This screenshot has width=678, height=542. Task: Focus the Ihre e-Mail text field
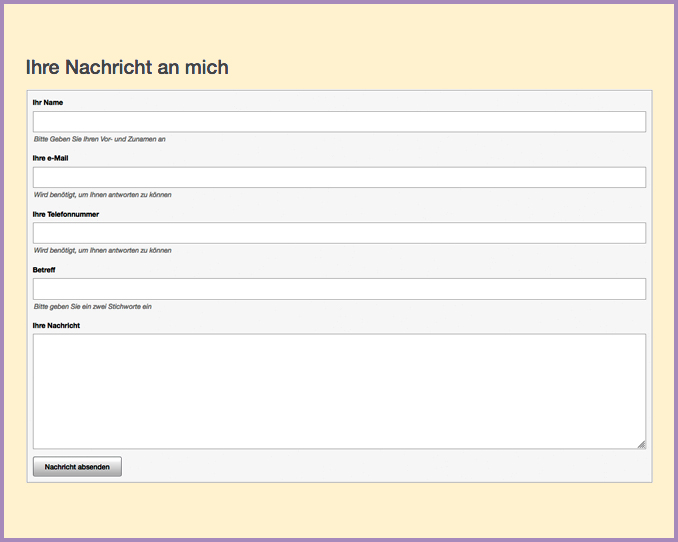[x=339, y=177]
